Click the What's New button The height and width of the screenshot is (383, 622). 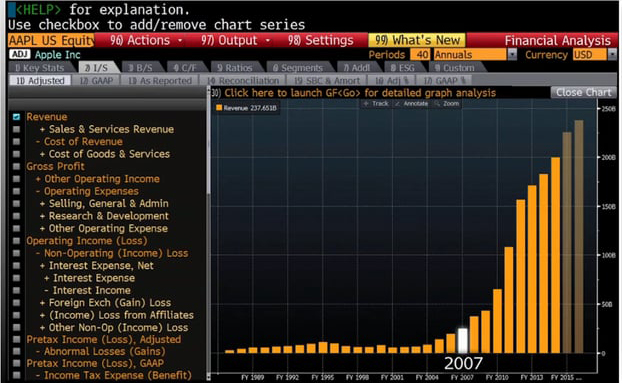click(x=417, y=40)
